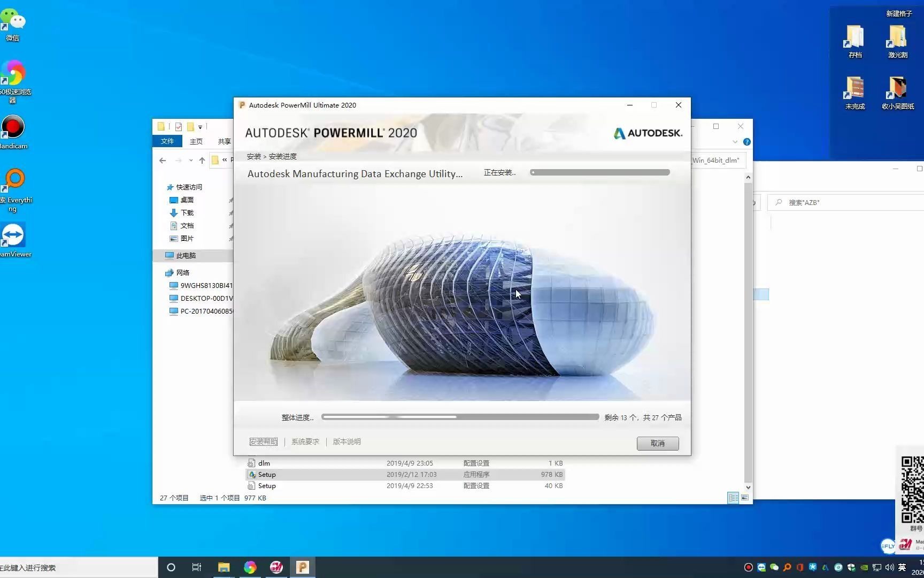Expand the quick access toolbar menu
Viewport: 924px width, 578px height.
201,127
